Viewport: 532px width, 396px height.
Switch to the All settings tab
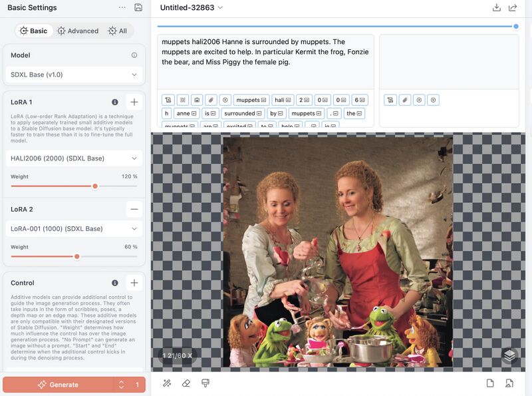[x=117, y=31]
